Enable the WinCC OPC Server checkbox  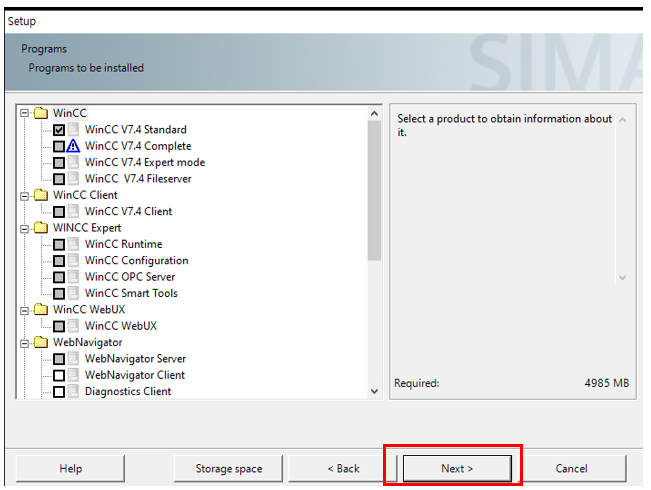tap(59, 277)
